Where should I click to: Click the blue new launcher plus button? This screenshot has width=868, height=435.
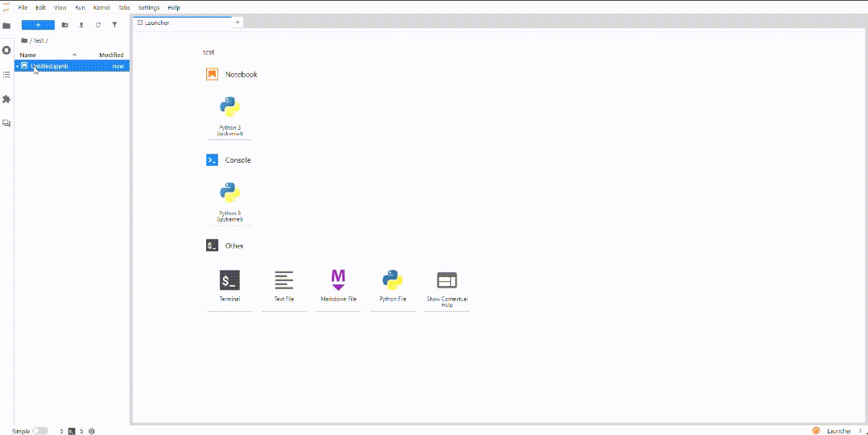[x=38, y=25]
